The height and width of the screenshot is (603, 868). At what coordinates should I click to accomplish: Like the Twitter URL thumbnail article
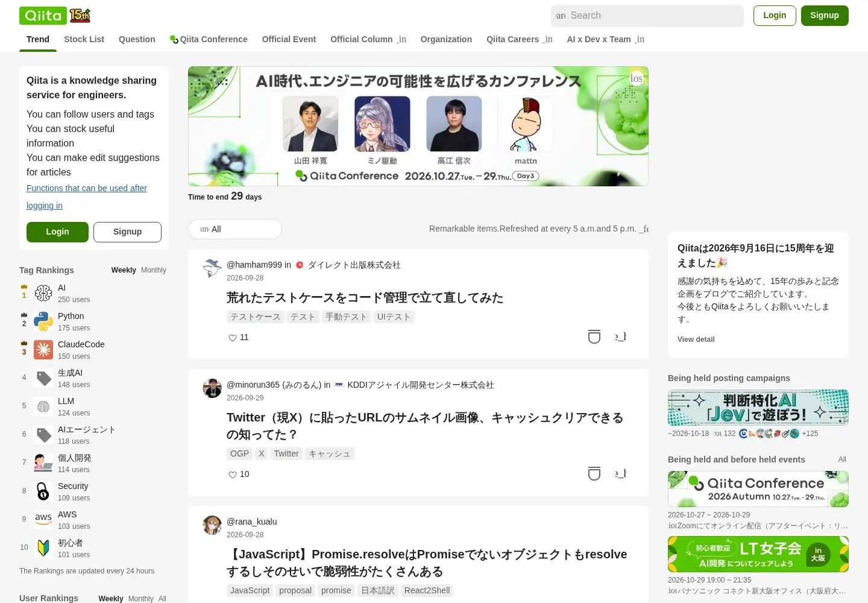pos(233,475)
